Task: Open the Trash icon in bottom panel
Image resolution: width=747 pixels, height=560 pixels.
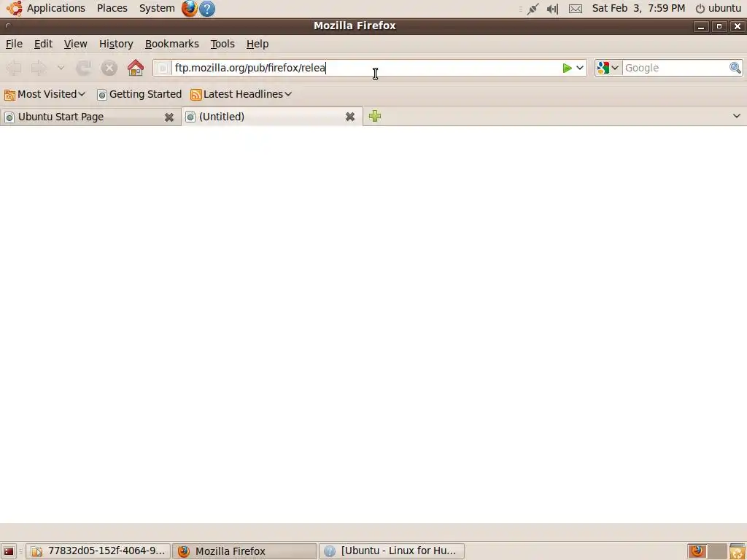Action: click(x=738, y=551)
